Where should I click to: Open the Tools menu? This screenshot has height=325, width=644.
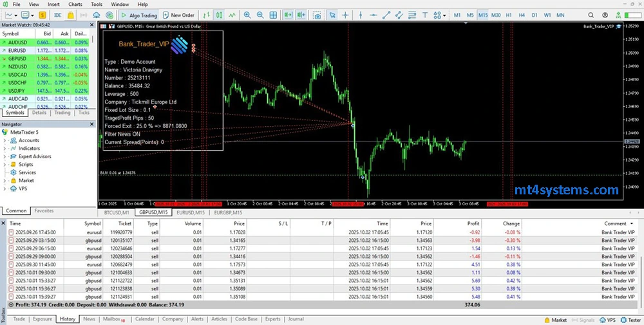pyautogui.click(x=97, y=4)
